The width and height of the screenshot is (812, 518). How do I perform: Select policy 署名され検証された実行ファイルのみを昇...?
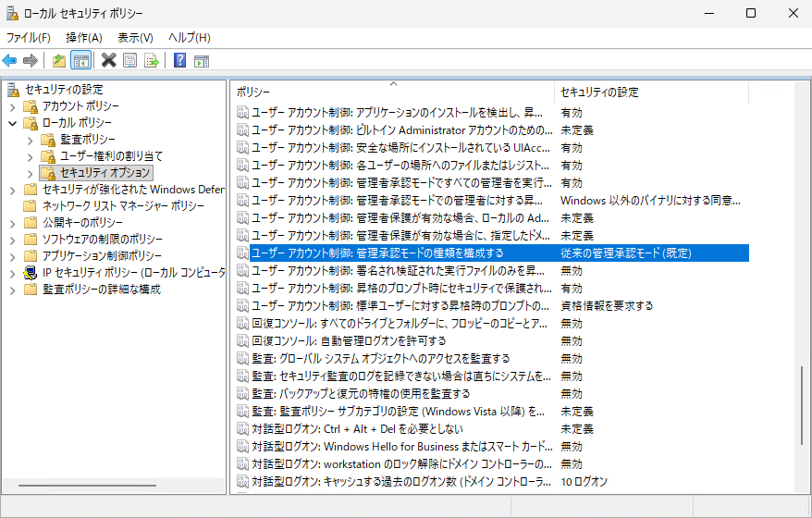(399, 271)
